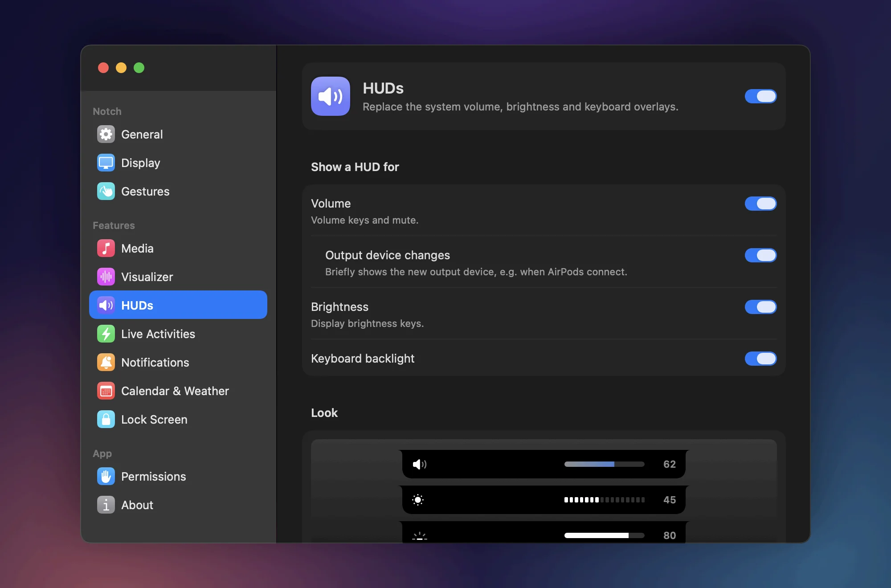Click the General gear icon in sidebar
Screen dimensions: 891x588
point(106,135)
